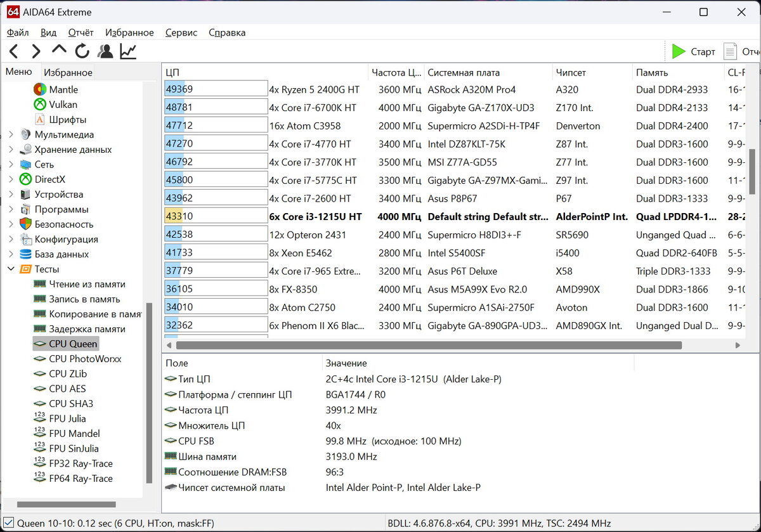Click the Безопасность shield icon

point(25,224)
